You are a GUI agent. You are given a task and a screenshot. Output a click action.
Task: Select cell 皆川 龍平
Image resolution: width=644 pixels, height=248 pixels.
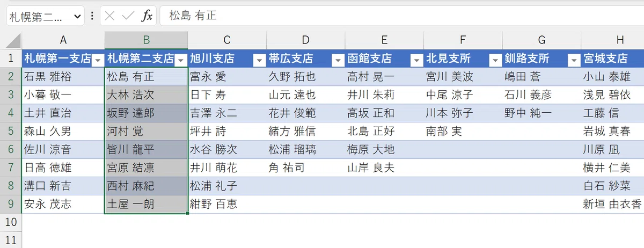tap(147, 150)
